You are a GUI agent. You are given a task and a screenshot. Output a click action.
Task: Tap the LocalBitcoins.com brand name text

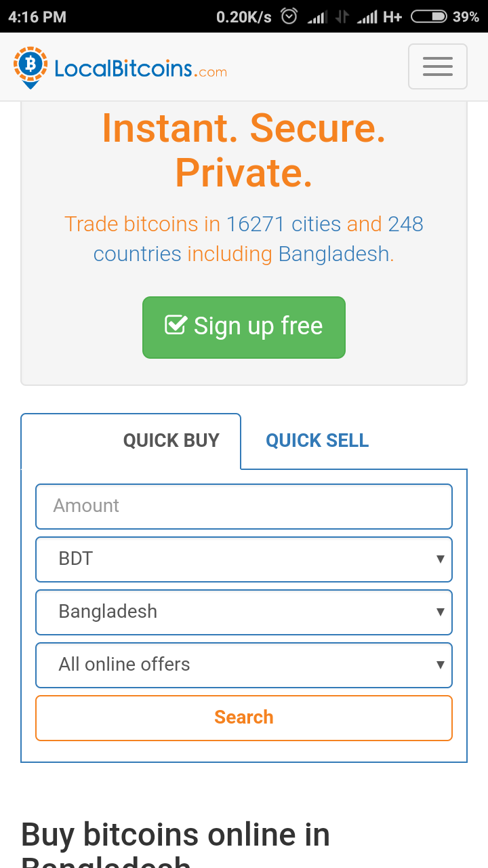[140, 68]
